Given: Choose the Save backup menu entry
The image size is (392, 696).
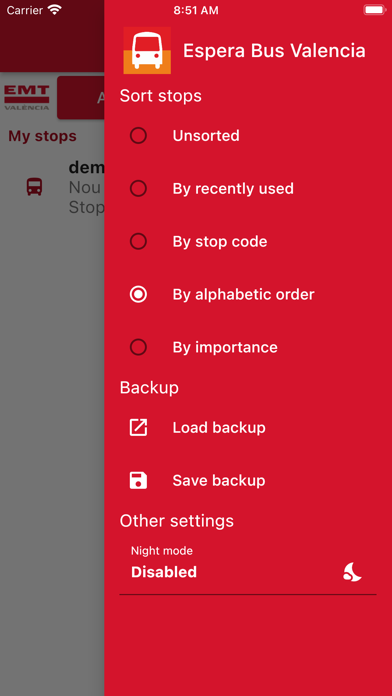Looking at the screenshot, I should 248,480.
